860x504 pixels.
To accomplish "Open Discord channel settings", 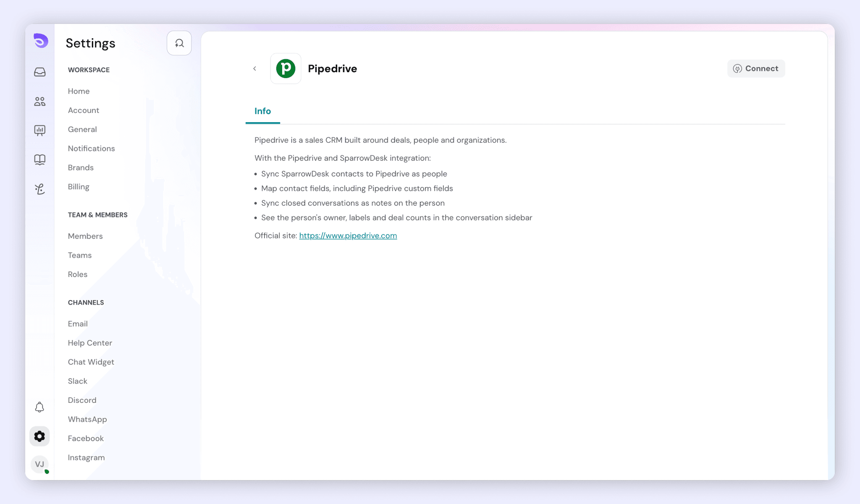I will point(82,400).
